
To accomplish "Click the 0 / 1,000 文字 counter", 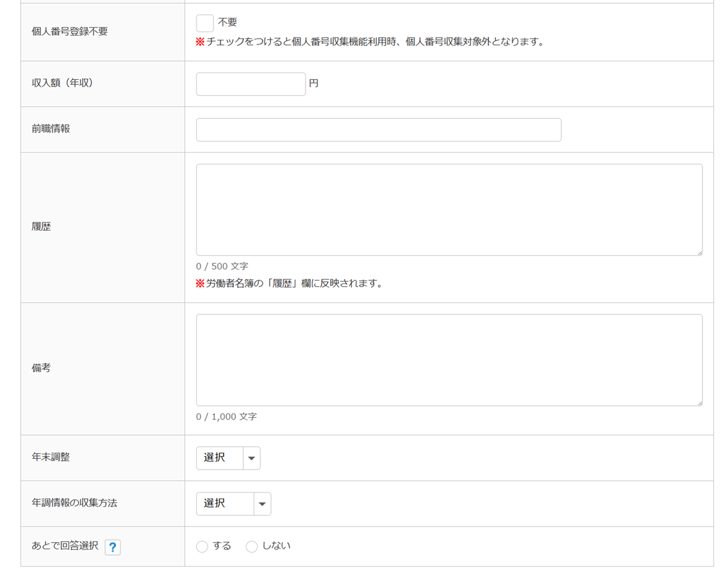I will [226, 417].
